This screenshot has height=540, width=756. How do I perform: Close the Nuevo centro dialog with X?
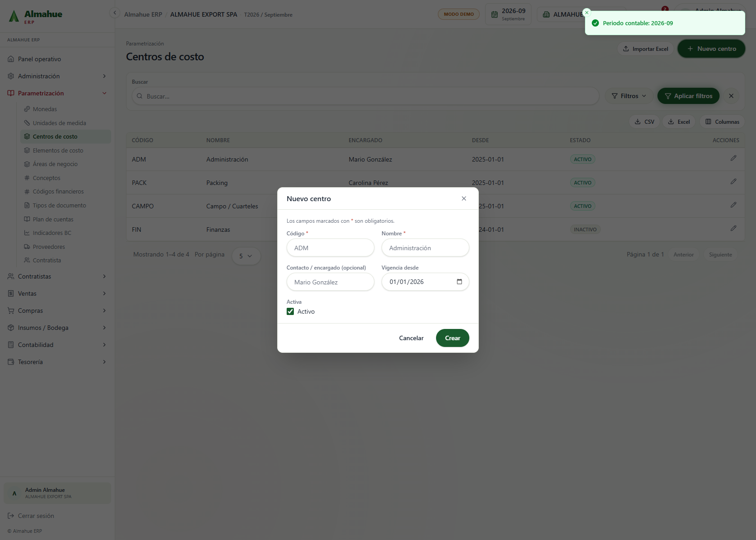tap(464, 198)
